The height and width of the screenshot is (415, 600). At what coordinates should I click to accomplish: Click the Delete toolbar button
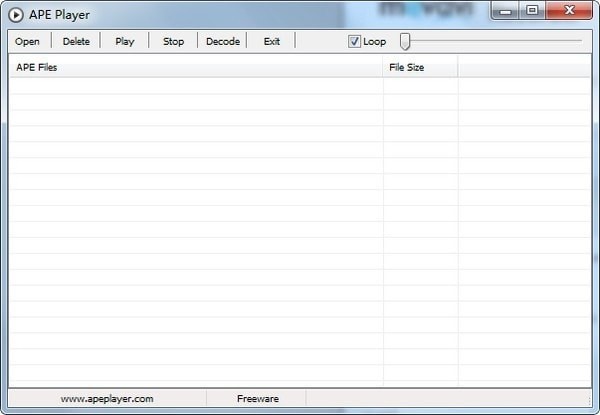pos(76,41)
